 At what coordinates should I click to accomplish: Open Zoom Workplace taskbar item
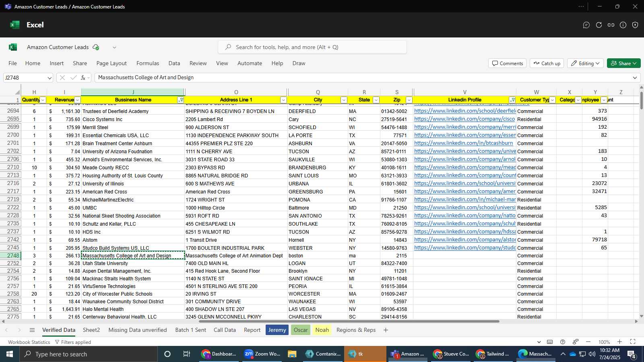(x=262, y=354)
